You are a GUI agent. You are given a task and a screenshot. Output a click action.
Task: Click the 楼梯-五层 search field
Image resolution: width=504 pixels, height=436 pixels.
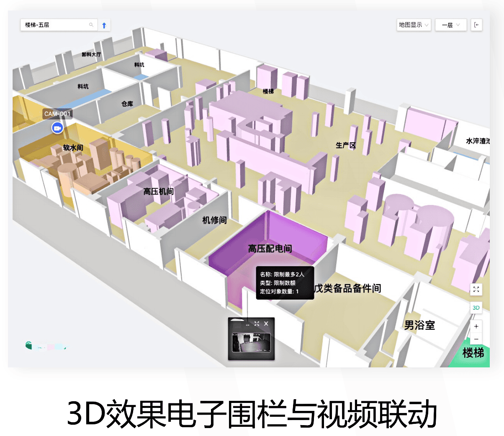click(x=54, y=25)
